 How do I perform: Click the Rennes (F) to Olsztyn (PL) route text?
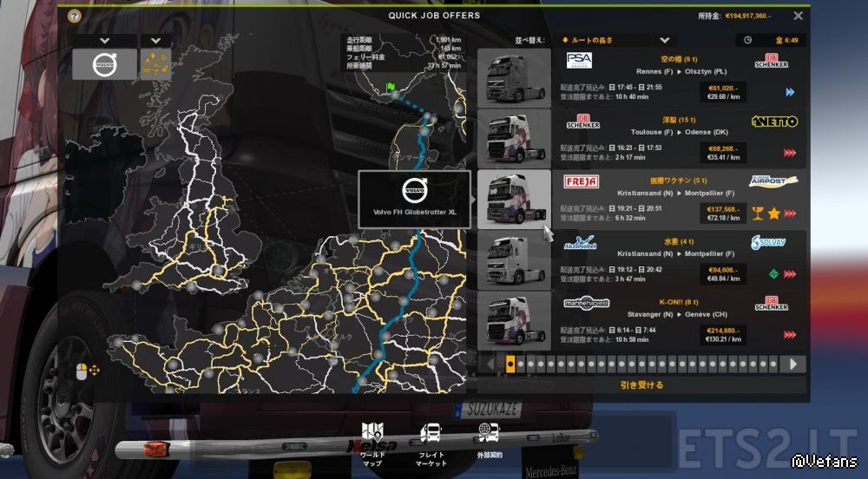pyautogui.click(x=681, y=71)
